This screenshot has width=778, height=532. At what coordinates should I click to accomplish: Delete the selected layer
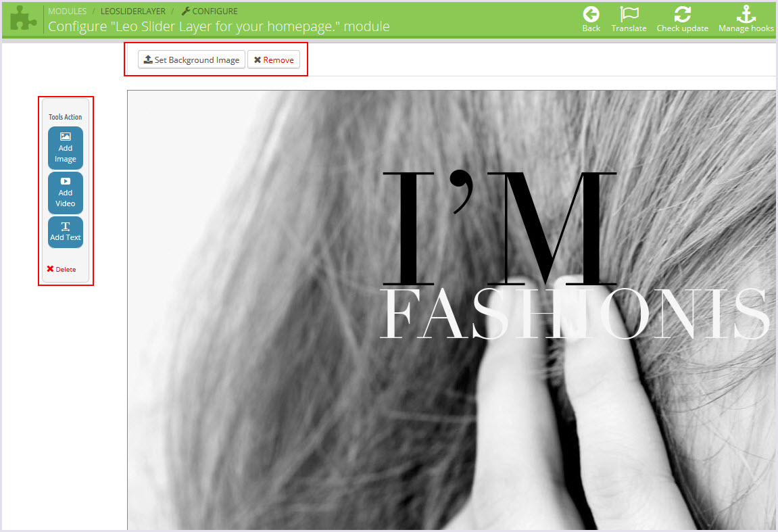[x=62, y=269]
